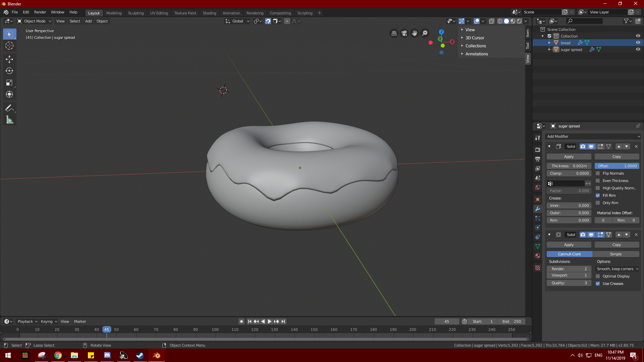
Task: Adjust the Offset slider value
Action: pos(617,166)
